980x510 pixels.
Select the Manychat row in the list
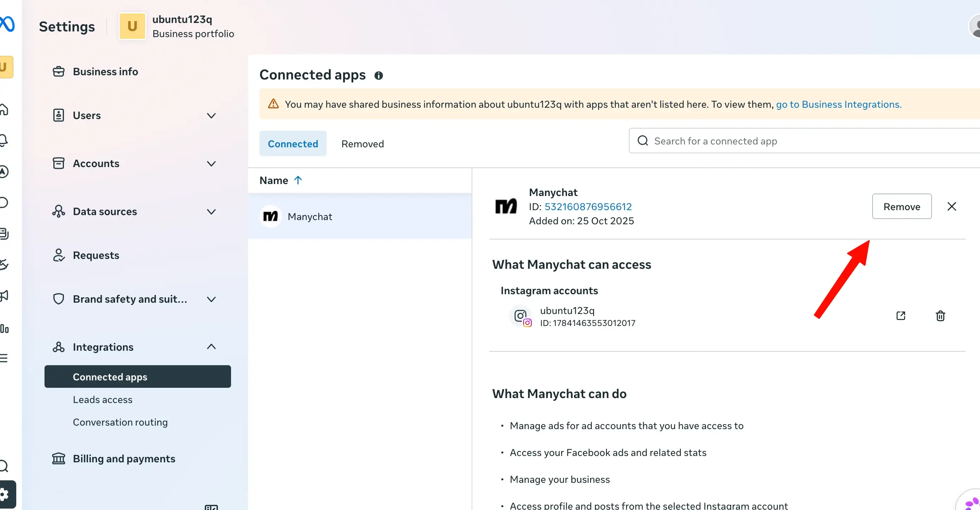click(x=360, y=216)
